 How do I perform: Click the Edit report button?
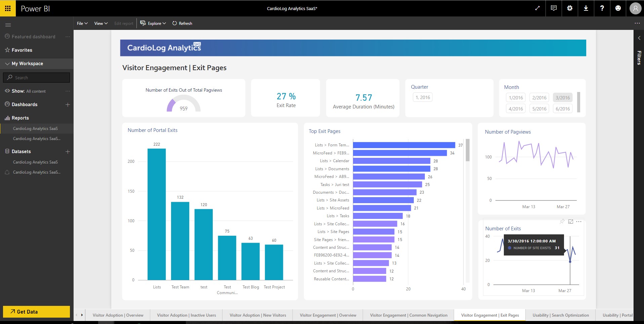click(x=124, y=24)
